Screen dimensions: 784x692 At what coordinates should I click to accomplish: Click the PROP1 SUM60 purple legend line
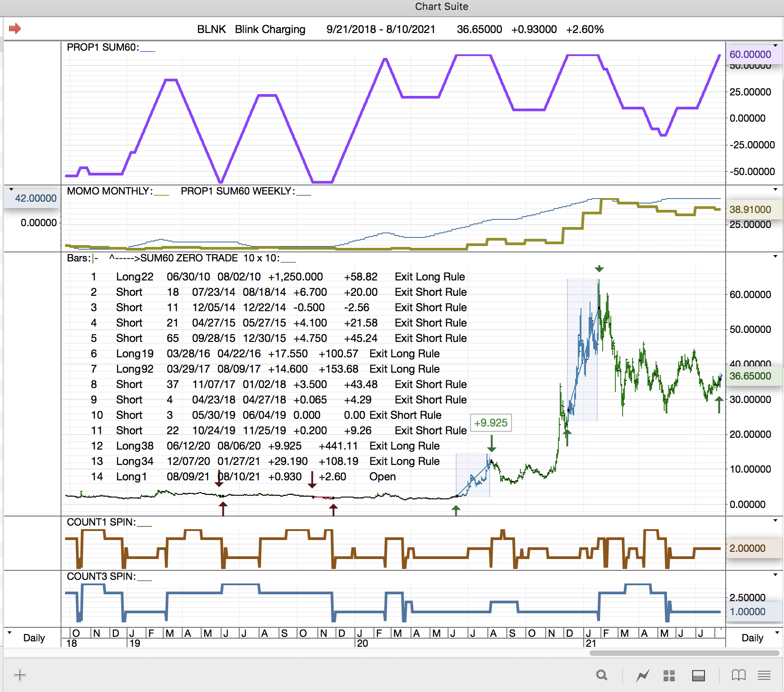147,51
